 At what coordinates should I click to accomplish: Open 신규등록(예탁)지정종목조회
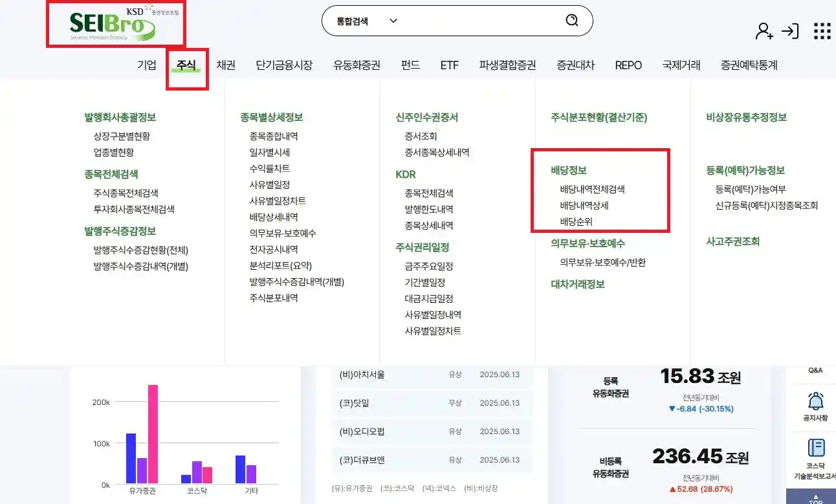click(767, 206)
